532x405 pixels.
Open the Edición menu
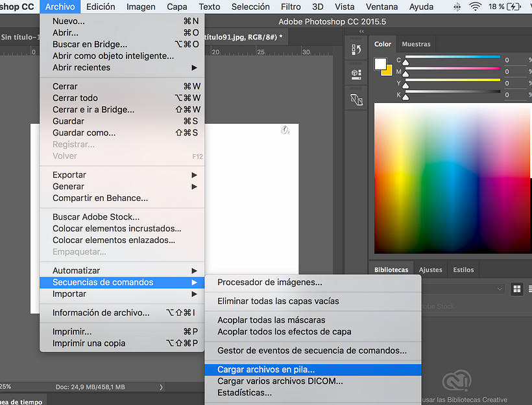[101, 6]
